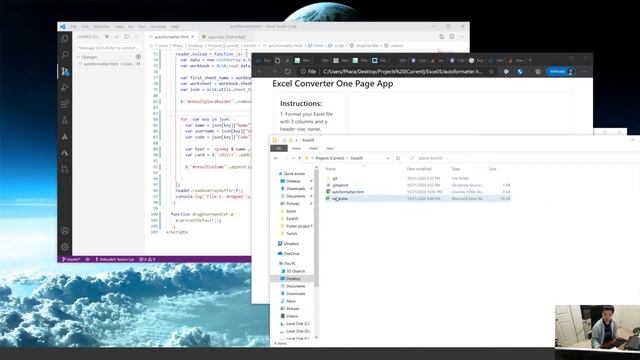Open Desktop under Quick access
This screenshot has height=360, width=640.
coord(293,181)
